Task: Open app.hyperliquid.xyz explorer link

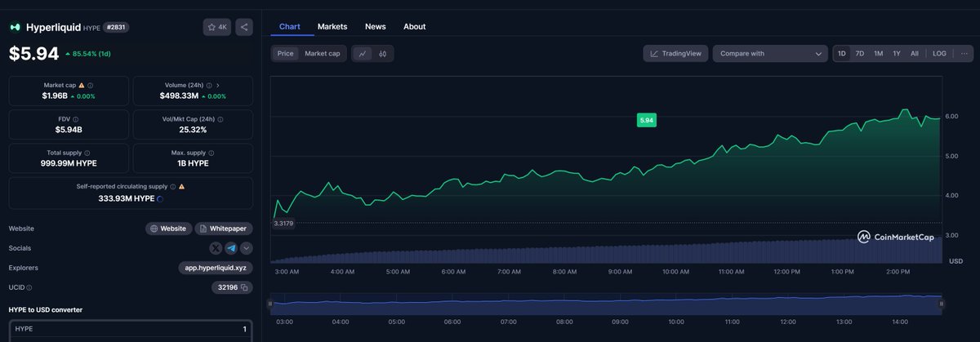Action: point(216,268)
